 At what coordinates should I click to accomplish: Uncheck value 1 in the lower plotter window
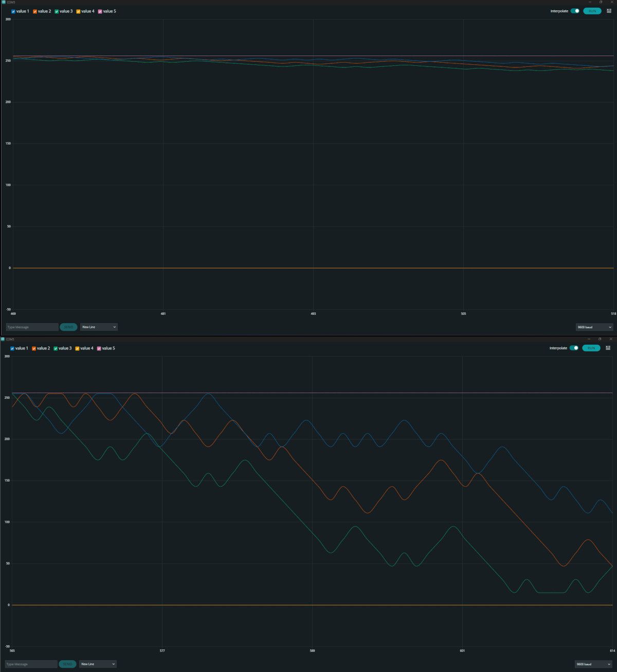(12, 348)
